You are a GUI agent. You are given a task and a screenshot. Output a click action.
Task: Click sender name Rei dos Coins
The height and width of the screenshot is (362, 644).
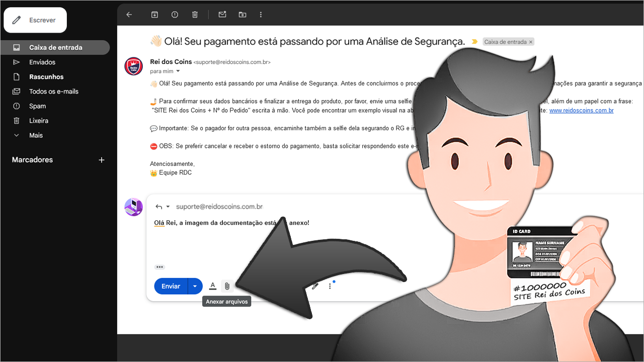point(171,62)
